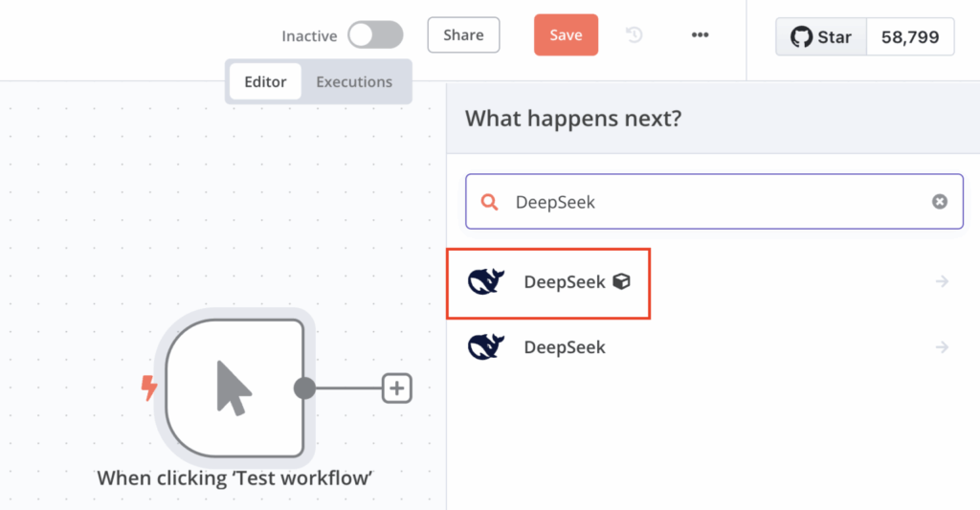
Task: Click the 58,799 star count
Action: [x=910, y=37]
